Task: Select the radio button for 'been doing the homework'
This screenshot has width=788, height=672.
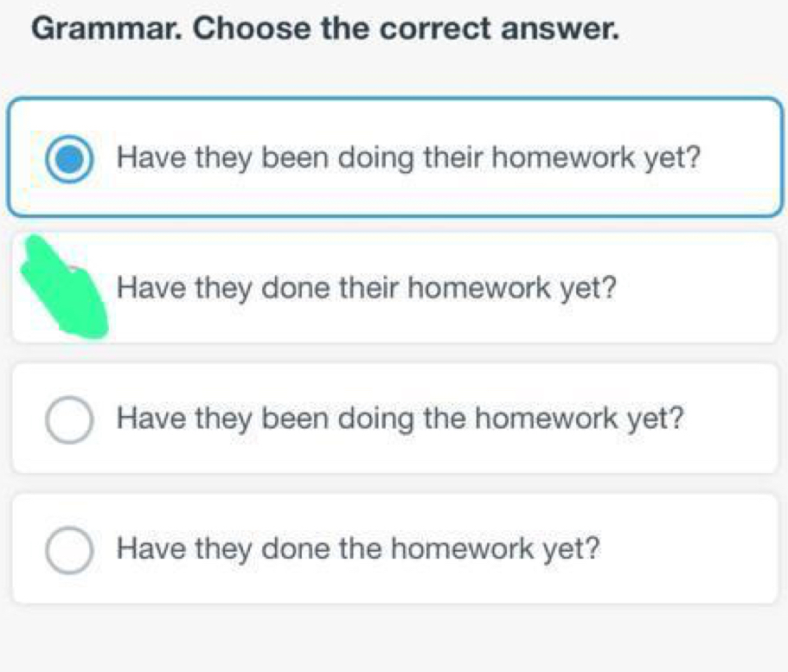Action: click(69, 420)
